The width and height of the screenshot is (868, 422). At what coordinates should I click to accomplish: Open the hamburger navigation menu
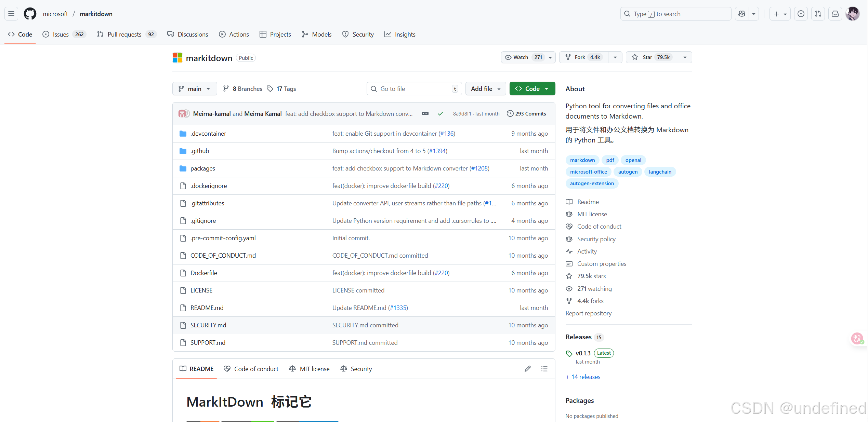(x=11, y=14)
